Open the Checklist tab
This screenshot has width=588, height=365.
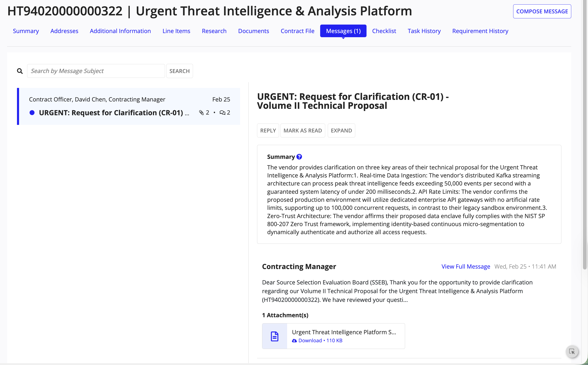click(x=384, y=31)
